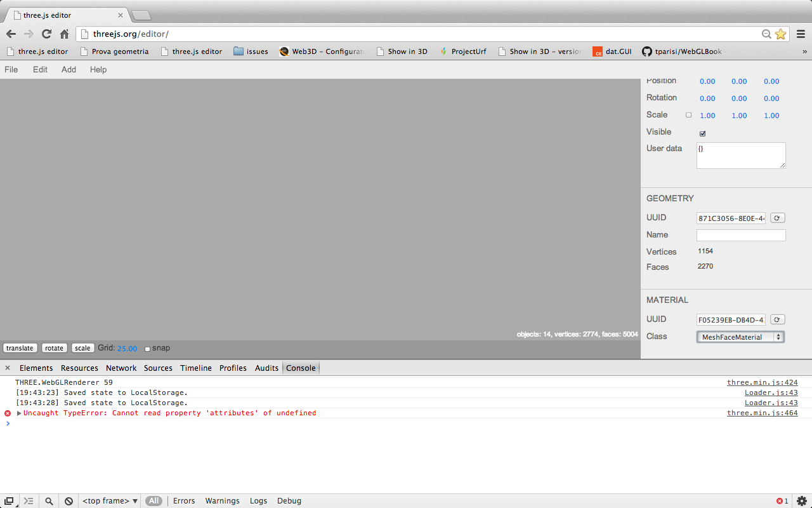812x508 pixels.
Task: Switch to the Audits tab
Action: (266, 368)
